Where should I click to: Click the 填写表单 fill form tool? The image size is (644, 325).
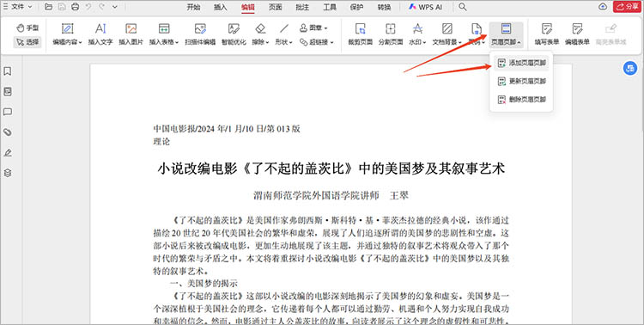(547, 34)
